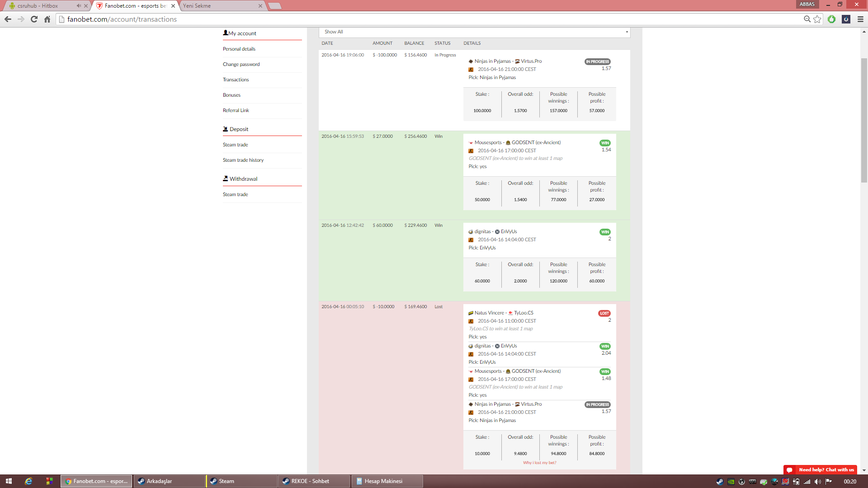
Task: Close the csruhub - Hitbox tab
Action: (86, 6)
